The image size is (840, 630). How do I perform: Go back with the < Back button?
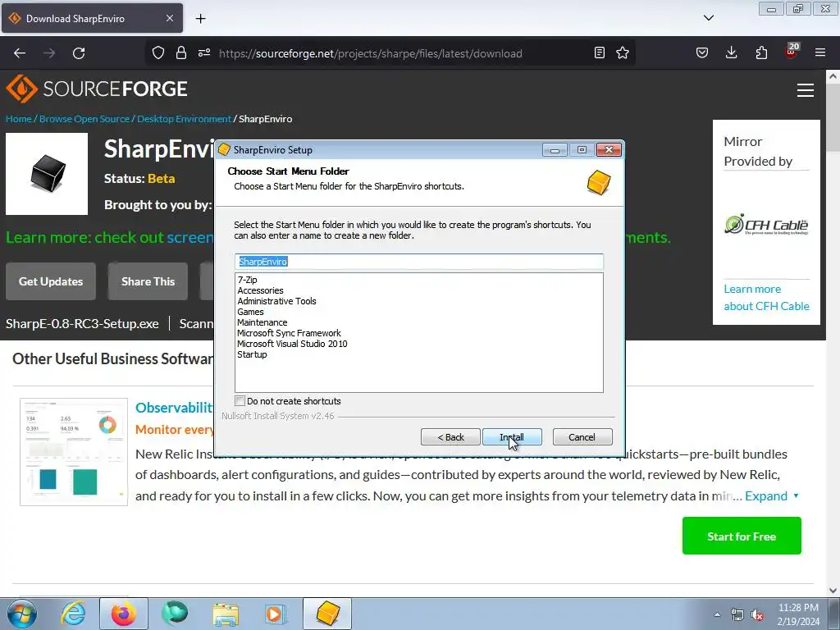point(450,437)
